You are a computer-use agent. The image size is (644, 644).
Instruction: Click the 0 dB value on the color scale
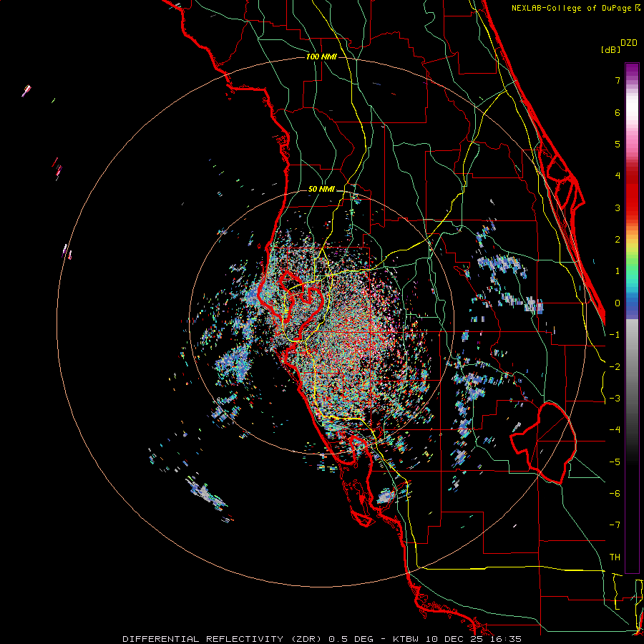[x=618, y=303]
